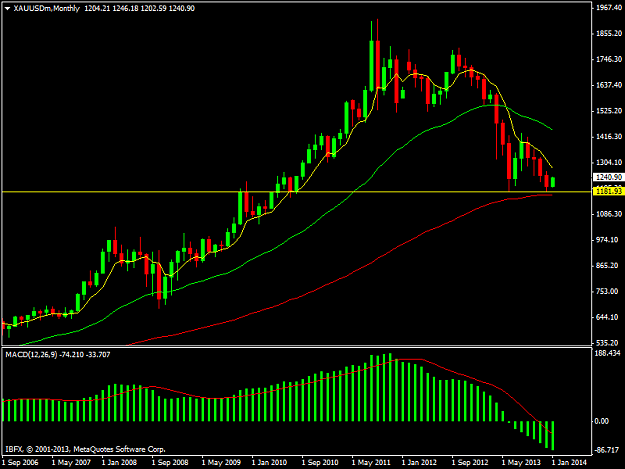Screen dimensions: 625x469
Task: Click the 1 May 2013 date label
Action: tap(521, 463)
